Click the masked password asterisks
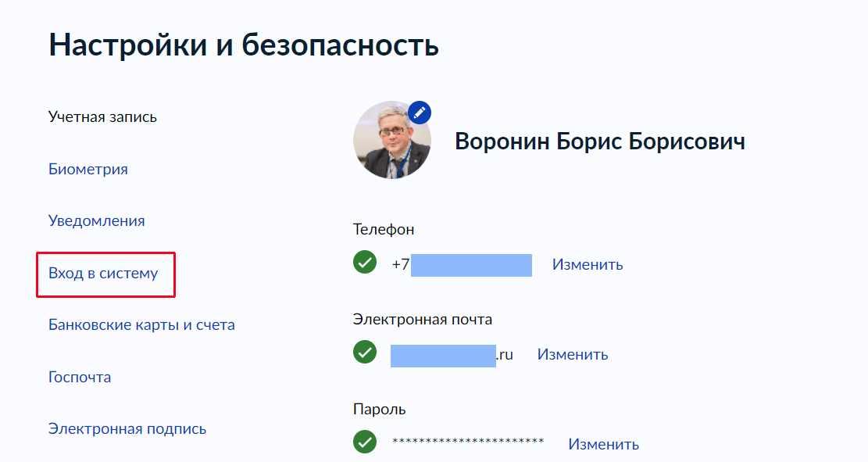Viewport: 868px width, 462px height. click(x=468, y=442)
